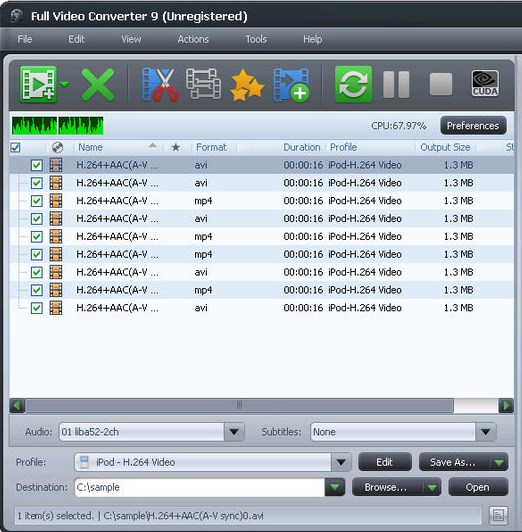Viewport: 522px width, 532px height.
Task: Start conversion with green Convert icon
Action: pos(353,84)
